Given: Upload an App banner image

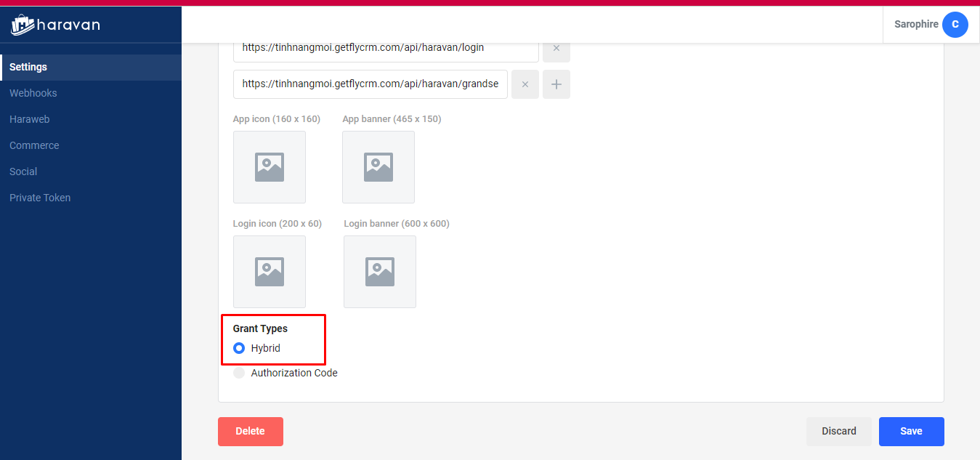Looking at the screenshot, I should click(378, 167).
